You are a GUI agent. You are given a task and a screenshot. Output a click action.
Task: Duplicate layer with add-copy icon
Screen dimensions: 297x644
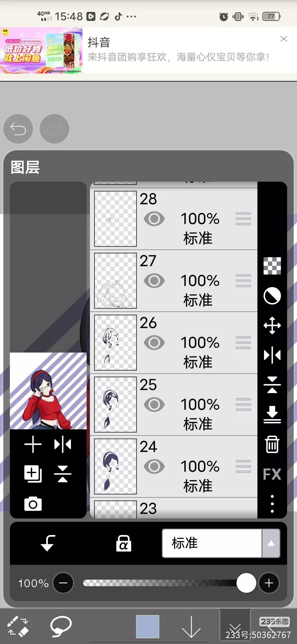pos(33,474)
